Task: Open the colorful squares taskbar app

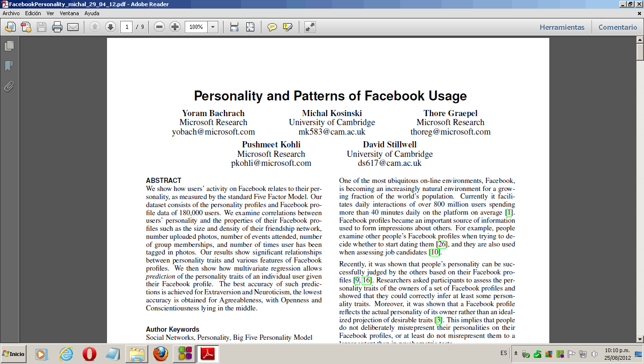Action: click(x=185, y=354)
